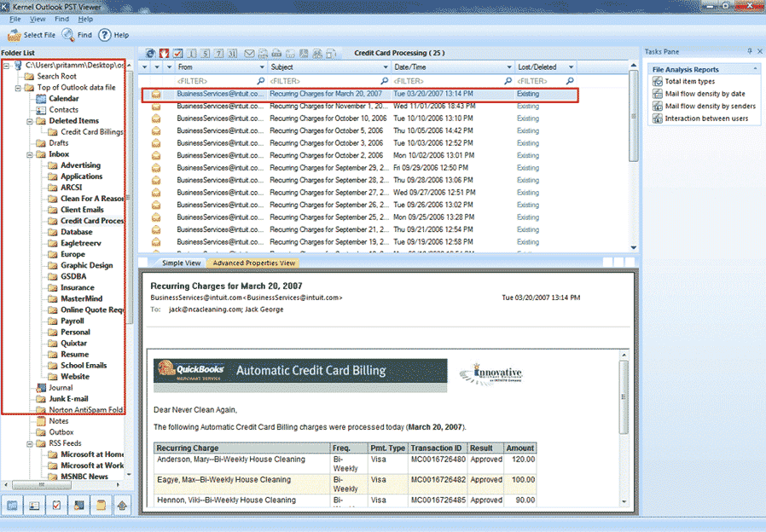Click the Contacts card shortcut button
Screen dimensions: 766x532
click(34, 506)
